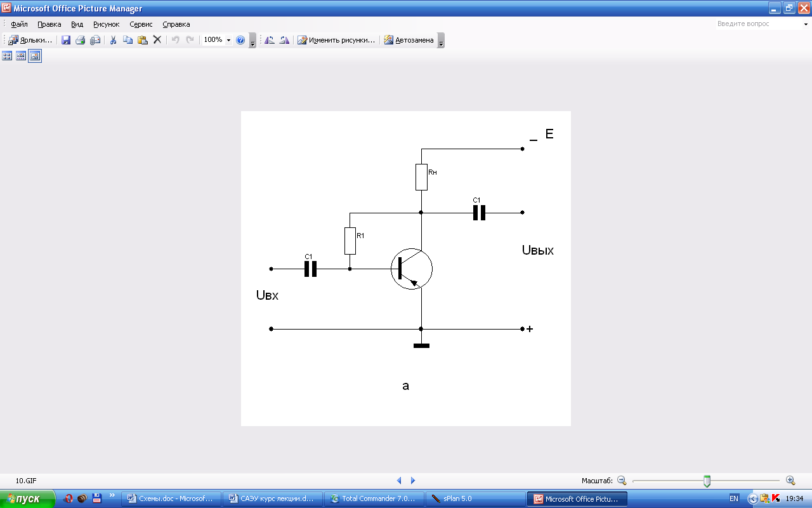Image resolution: width=812 pixels, height=508 pixels.
Task: Open the Вид menu
Action: tap(77, 24)
